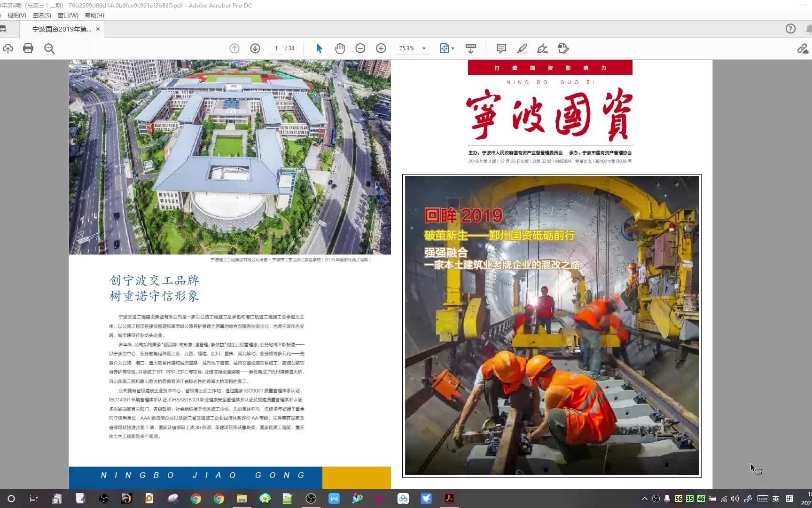Click the 创宁波交工品牌 heading
Image resolution: width=812 pixels, height=508 pixels.
155,280
